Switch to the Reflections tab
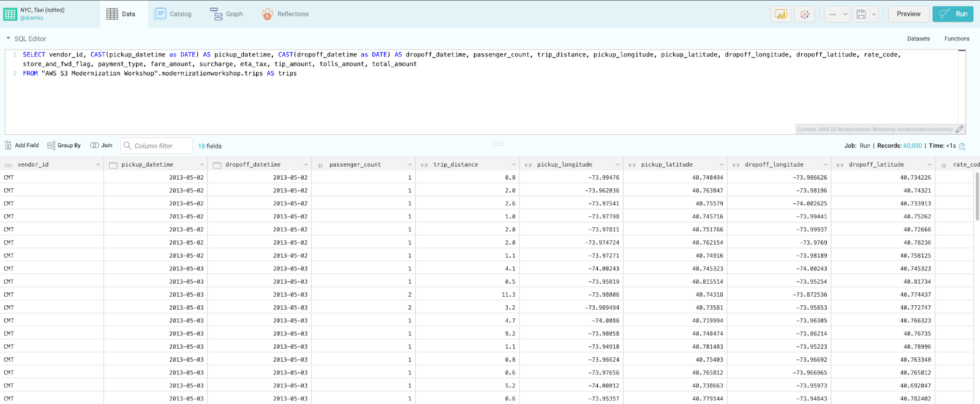Viewport: 980px width, 404px height. click(x=285, y=14)
